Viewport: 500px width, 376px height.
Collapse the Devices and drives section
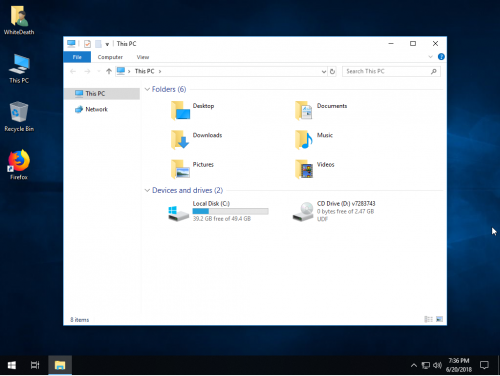pyautogui.click(x=147, y=190)
